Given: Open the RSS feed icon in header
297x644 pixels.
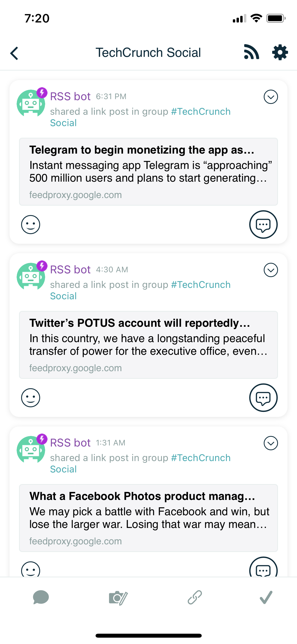Looking at the screenshot, I should pos(251,52).
